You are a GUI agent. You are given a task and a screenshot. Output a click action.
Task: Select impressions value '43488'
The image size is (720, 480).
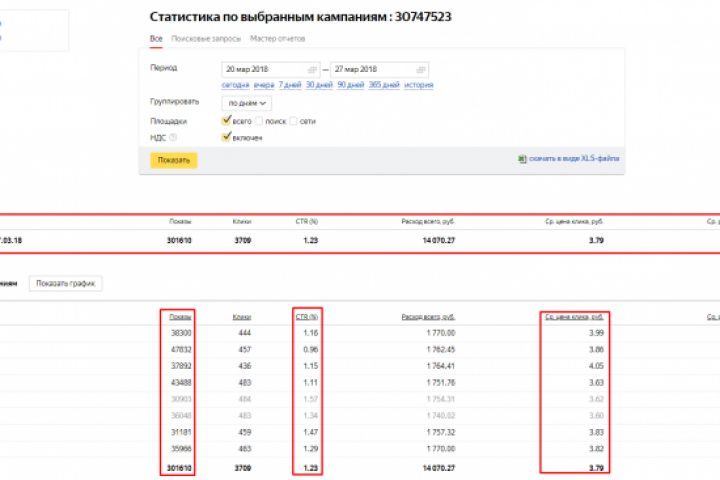pyautogui.click(x=181, y=383)
